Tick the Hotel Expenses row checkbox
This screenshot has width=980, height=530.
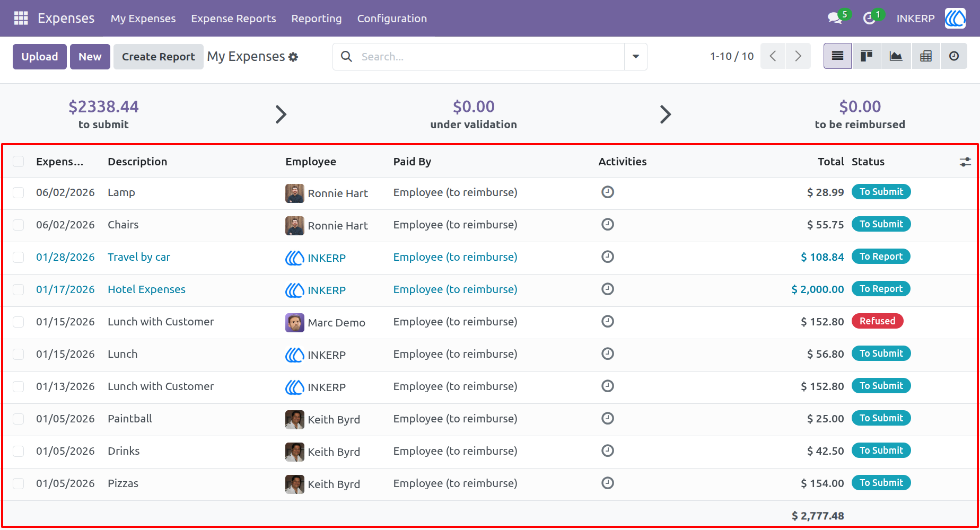(x=19, y=289)
